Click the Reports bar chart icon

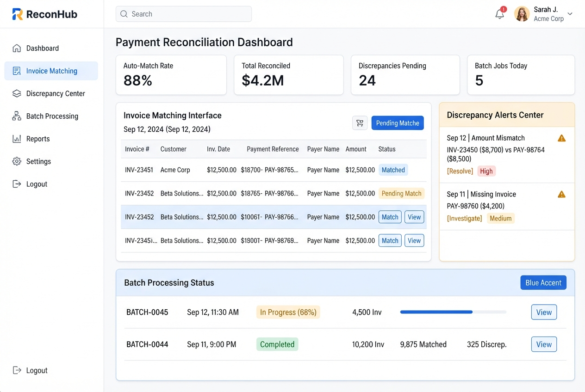tap(17, 139)
